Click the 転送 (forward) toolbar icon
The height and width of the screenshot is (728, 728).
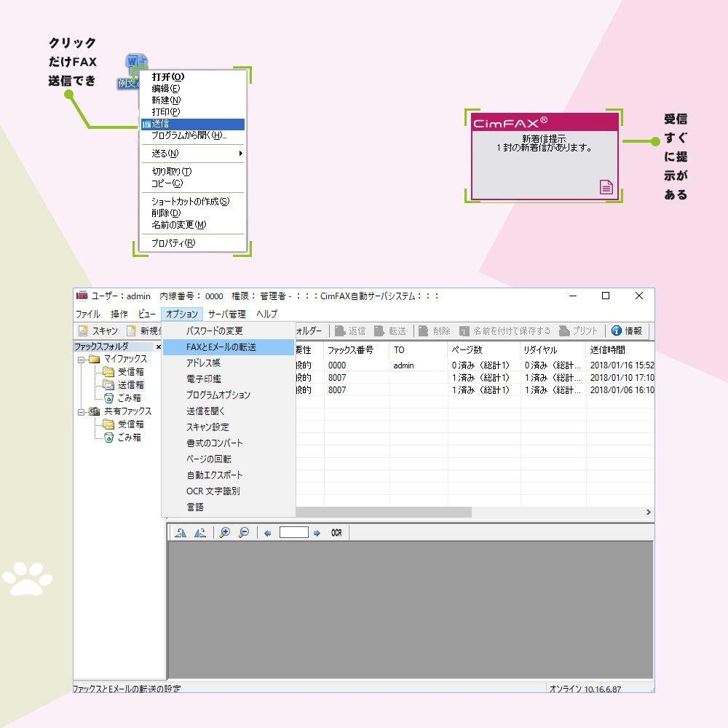386,331
